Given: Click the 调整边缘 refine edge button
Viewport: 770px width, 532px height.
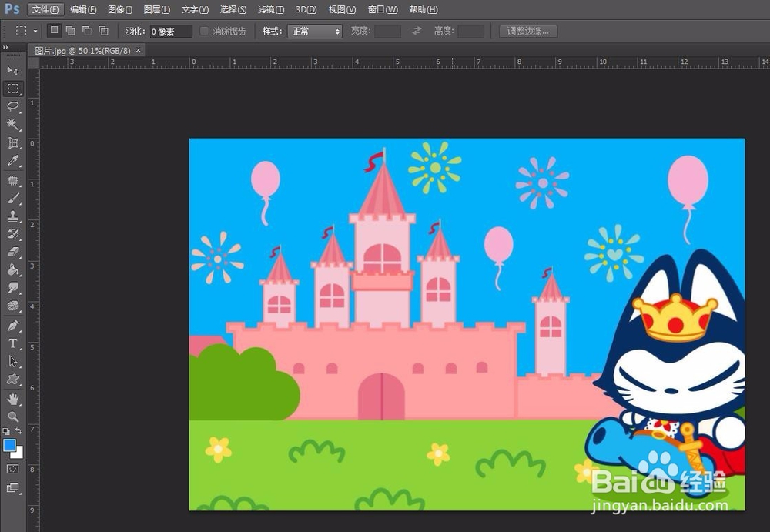Looking at the screenshot, I should tap(528, 31).
